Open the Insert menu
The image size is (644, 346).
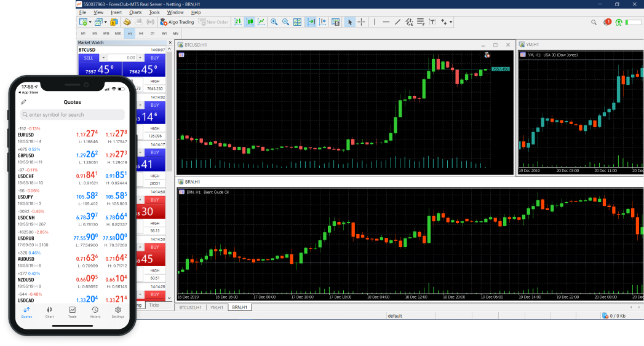click(x=116, y=12)
